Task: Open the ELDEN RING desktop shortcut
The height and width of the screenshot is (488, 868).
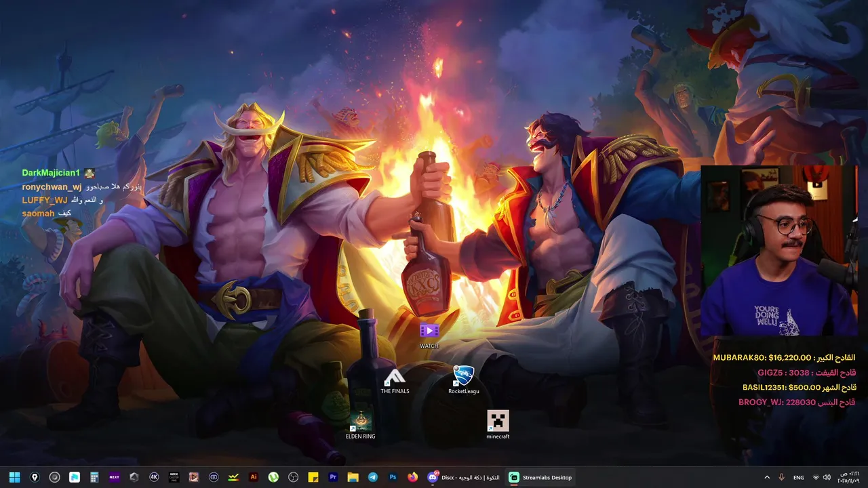Action: [x=360, y=425]
